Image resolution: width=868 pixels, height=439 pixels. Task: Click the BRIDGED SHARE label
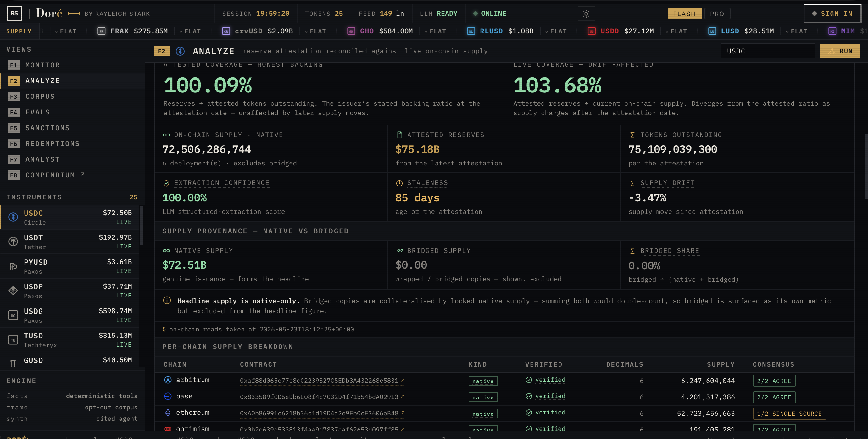coord(670,251)
